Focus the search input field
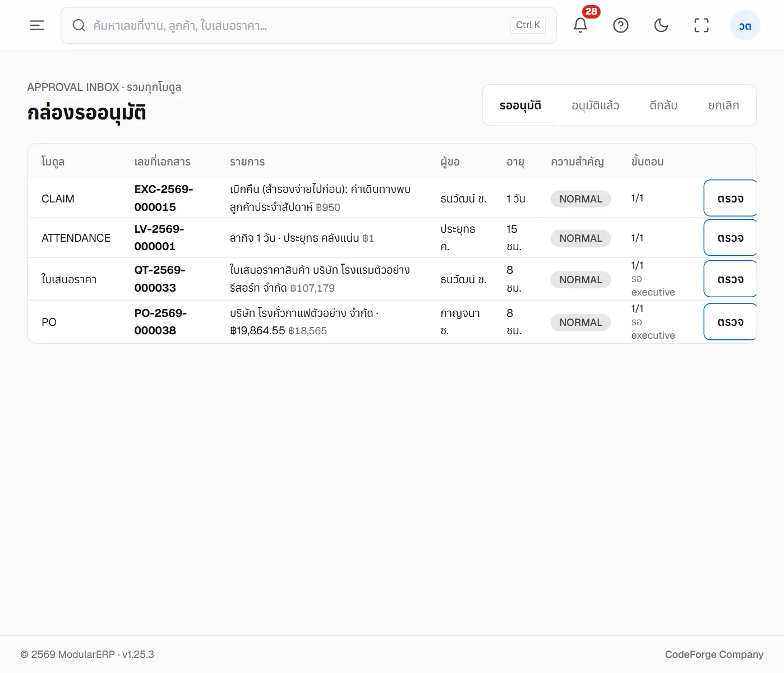The image size is (784, 673). (308, 25)
